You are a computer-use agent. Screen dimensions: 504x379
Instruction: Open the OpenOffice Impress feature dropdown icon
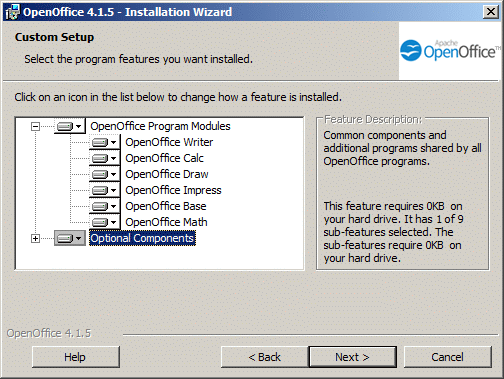[105, 190]
